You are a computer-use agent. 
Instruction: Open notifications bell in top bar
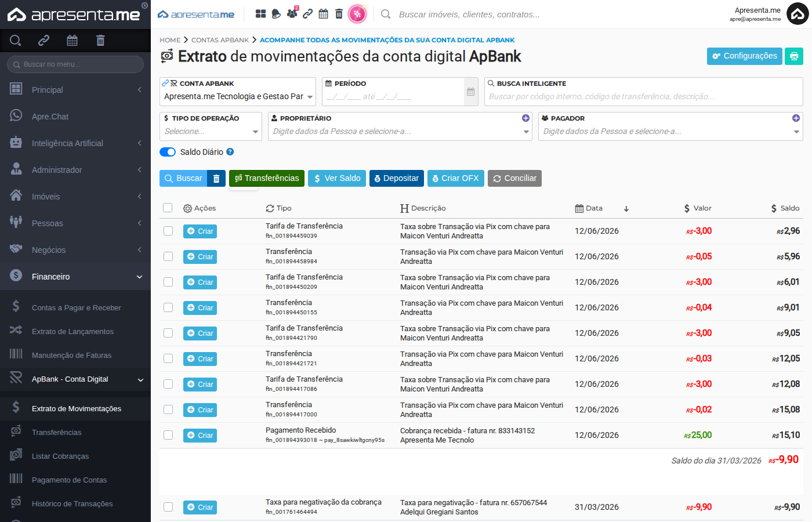[276, 14]
